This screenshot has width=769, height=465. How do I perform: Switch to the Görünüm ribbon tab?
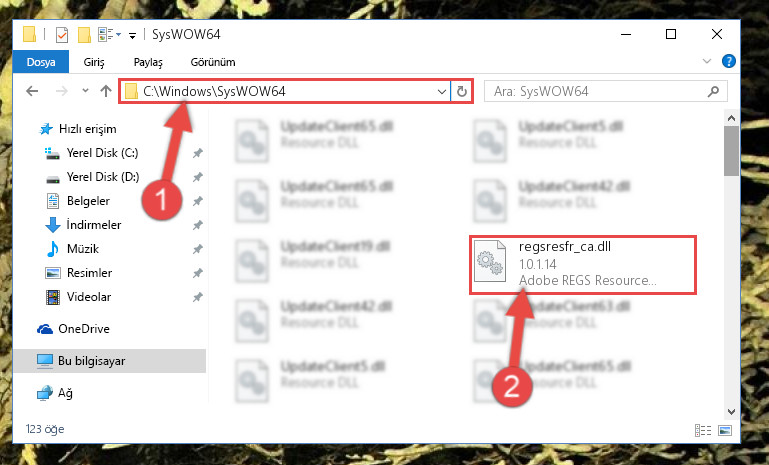point(213,62)
